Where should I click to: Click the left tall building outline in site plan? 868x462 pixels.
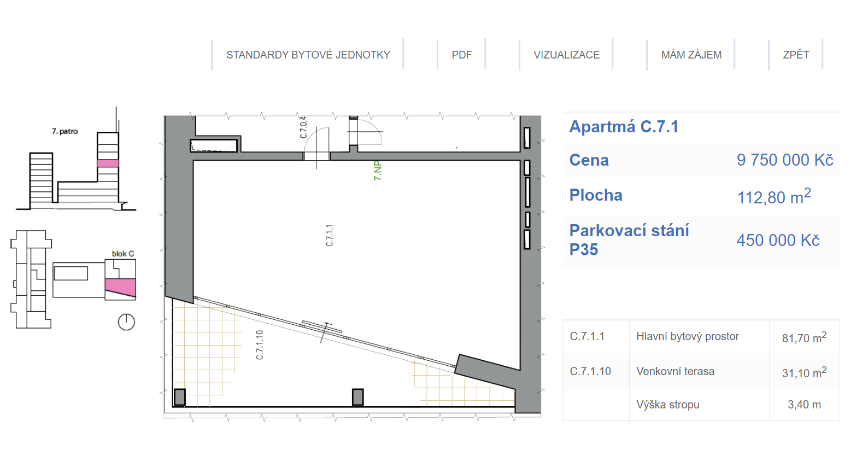click(x=31, y=279)
